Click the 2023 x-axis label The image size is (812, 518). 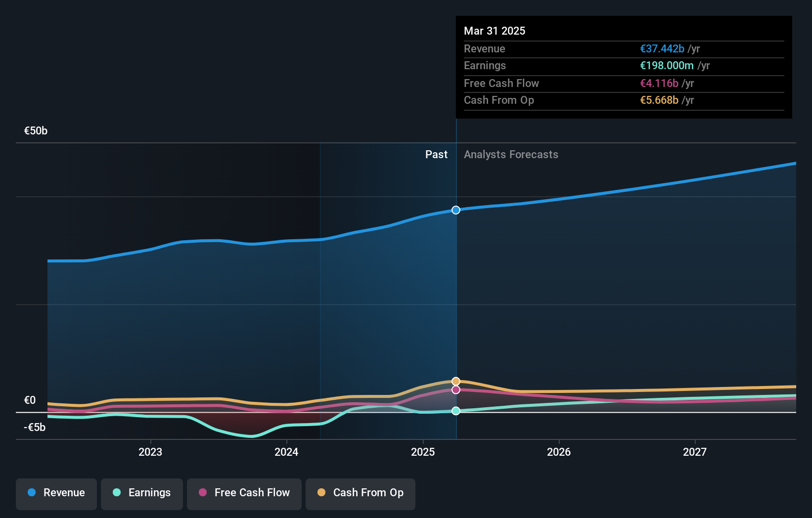[150, 452]
